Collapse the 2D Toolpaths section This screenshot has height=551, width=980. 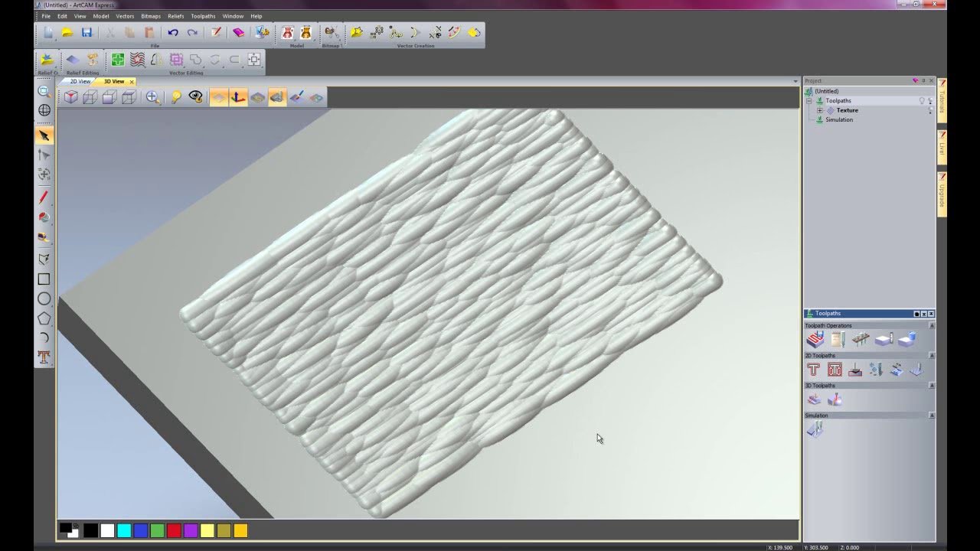(x=932, y=356)
